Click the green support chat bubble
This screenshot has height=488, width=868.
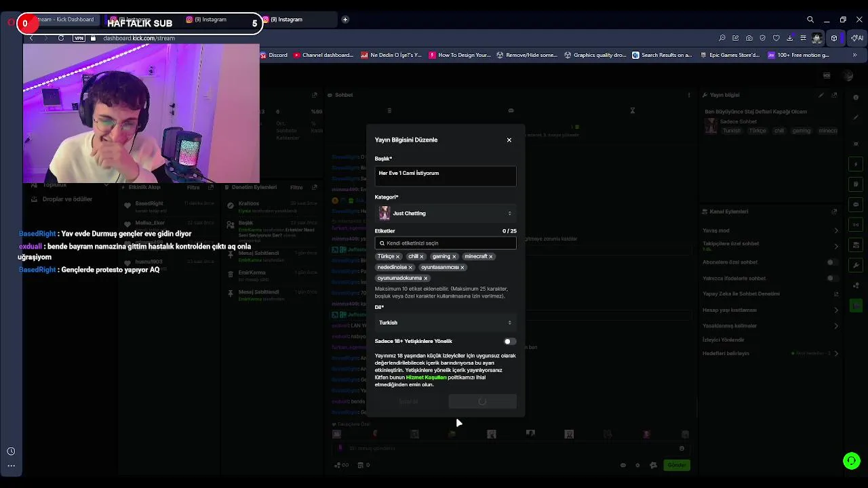point(852,461)
